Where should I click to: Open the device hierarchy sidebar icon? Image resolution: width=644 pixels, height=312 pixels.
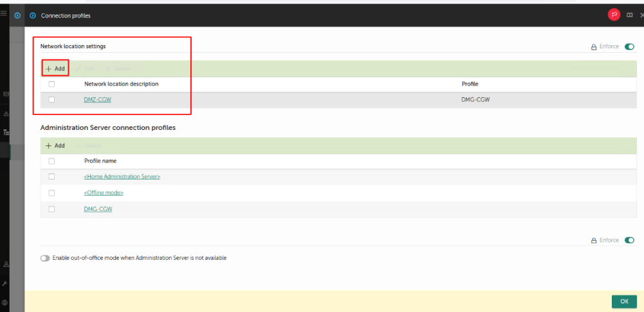coord(6,132)
